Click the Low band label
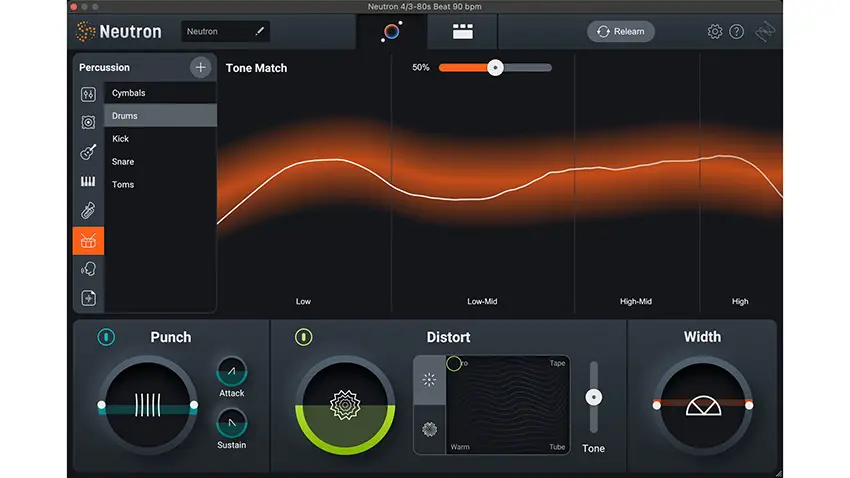850x478 pixels. (x=303, y=301)
